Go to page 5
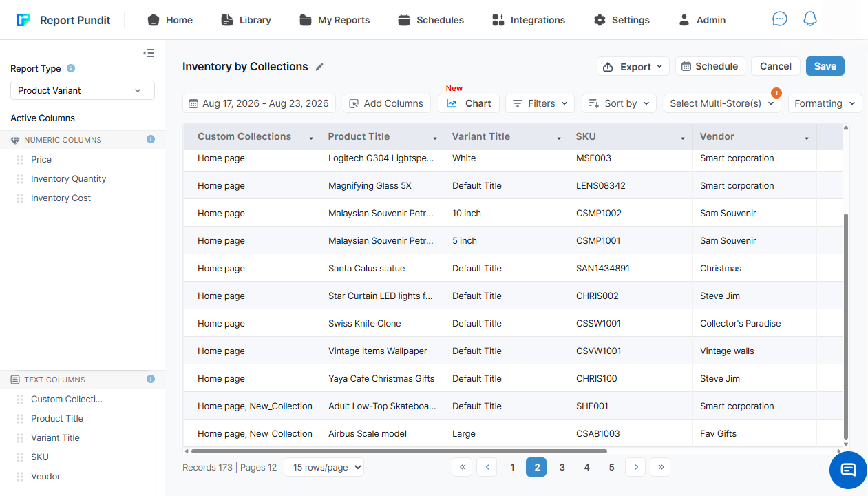This screenshot has width=868, height=496. (x=611, y=467)
